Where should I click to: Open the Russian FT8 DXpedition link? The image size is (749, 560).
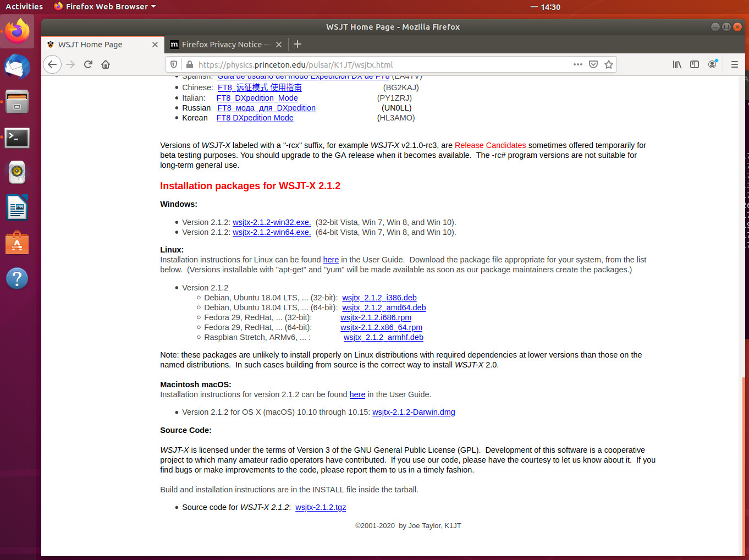tap(266, 108)
